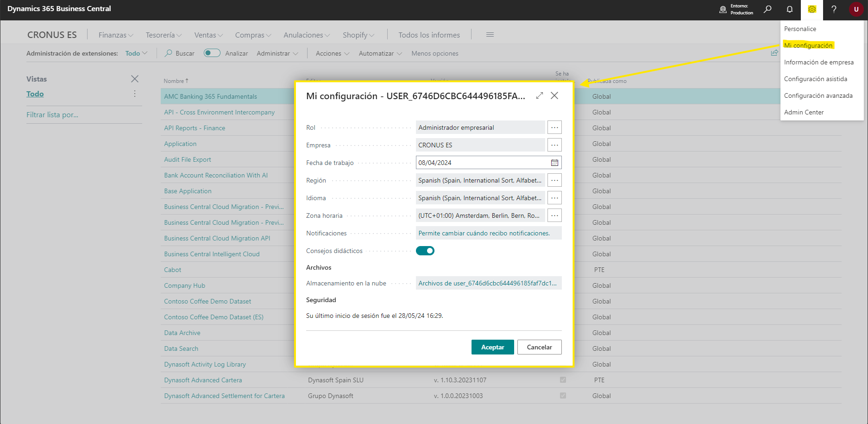
Task: Open the Zona horaria lookup ellipsis button
Action: tap(554, 215)
